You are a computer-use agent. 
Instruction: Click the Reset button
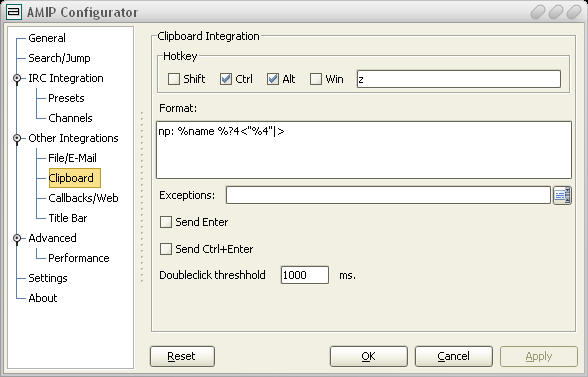click(x=182, y=356)
